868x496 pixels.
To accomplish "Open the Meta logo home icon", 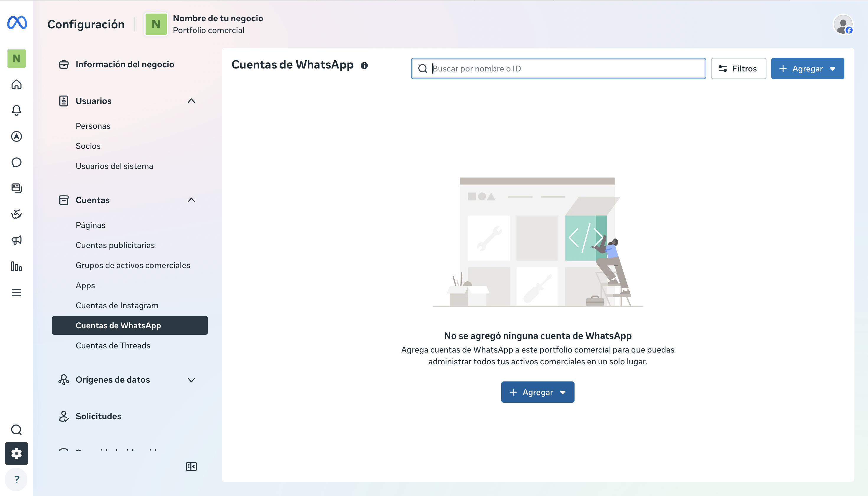I will coord(17,22).
